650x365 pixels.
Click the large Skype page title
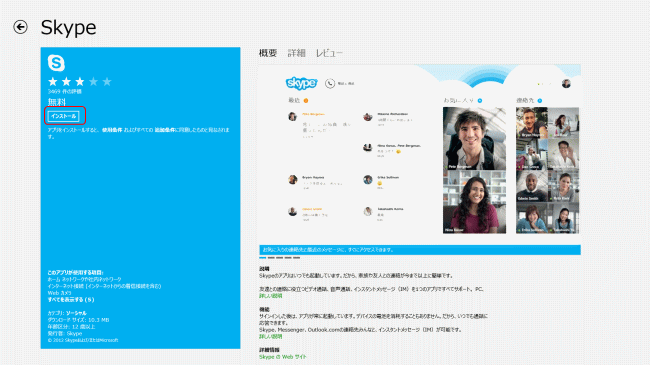[x=68, y=28]
